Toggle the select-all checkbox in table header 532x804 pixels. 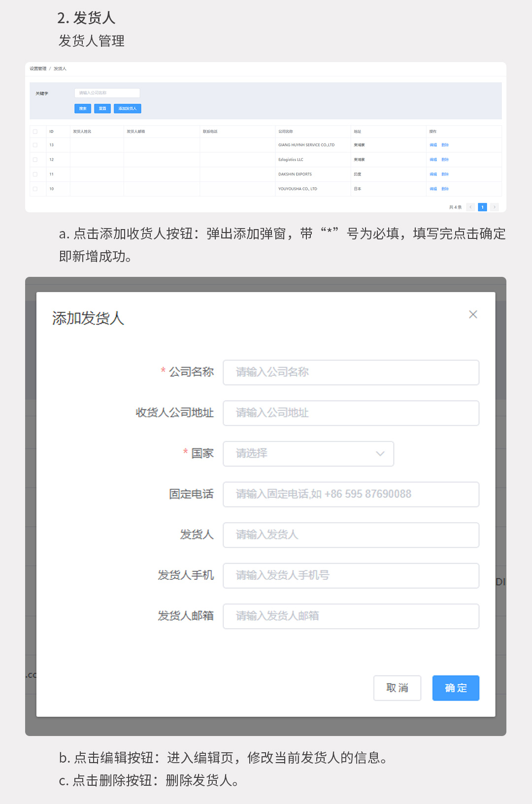[x=35, y=132]
